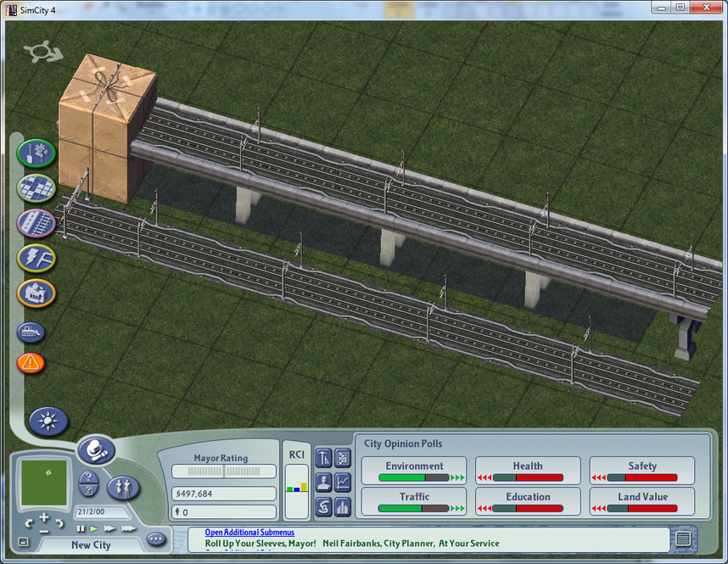Open the Environment opinion poll
The width and height of the screenshot is (728, 564).
click(414, 471)
